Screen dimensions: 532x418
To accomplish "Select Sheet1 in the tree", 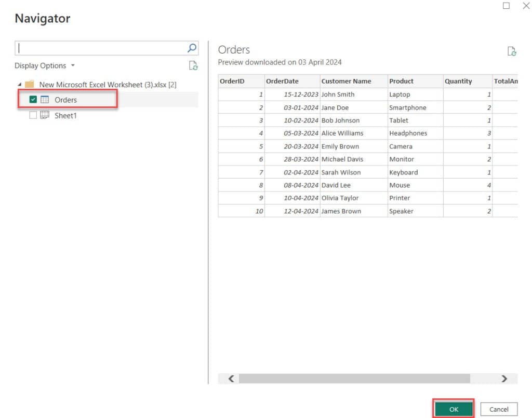I will coord(65,116).
